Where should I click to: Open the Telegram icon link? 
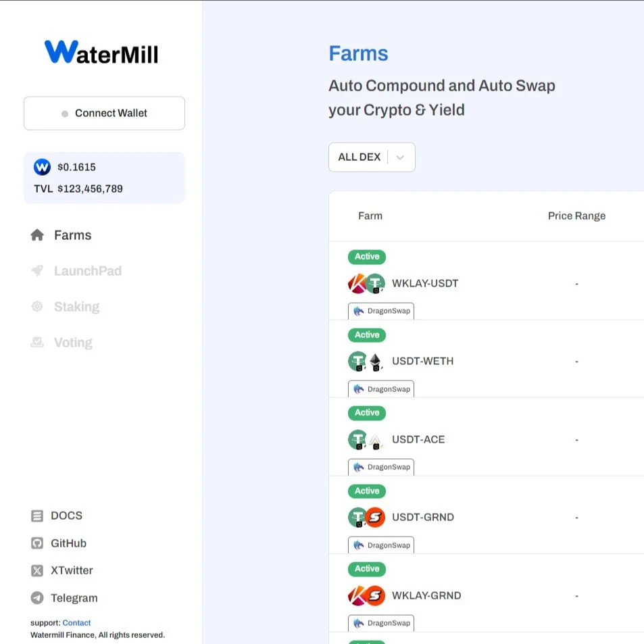[x=37, y=598]
